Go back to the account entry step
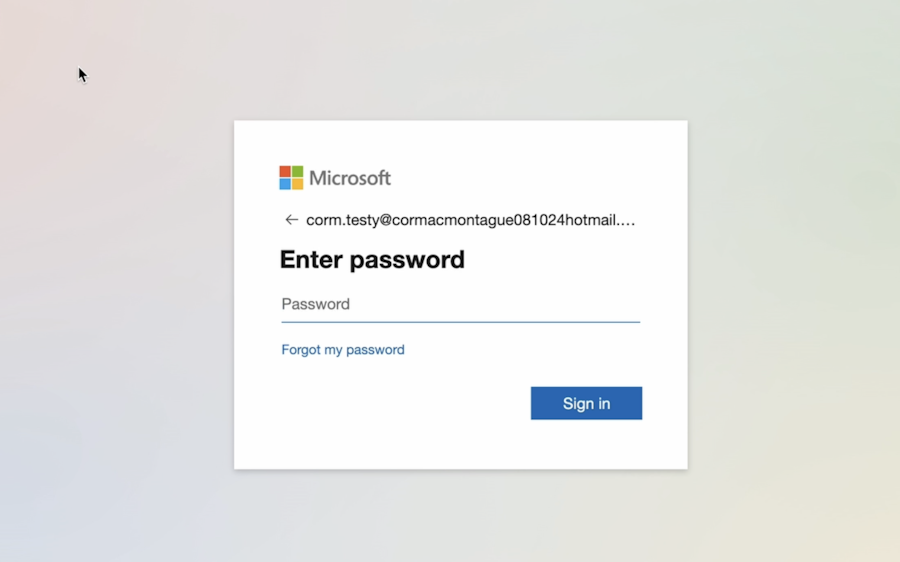 point(291,220)
